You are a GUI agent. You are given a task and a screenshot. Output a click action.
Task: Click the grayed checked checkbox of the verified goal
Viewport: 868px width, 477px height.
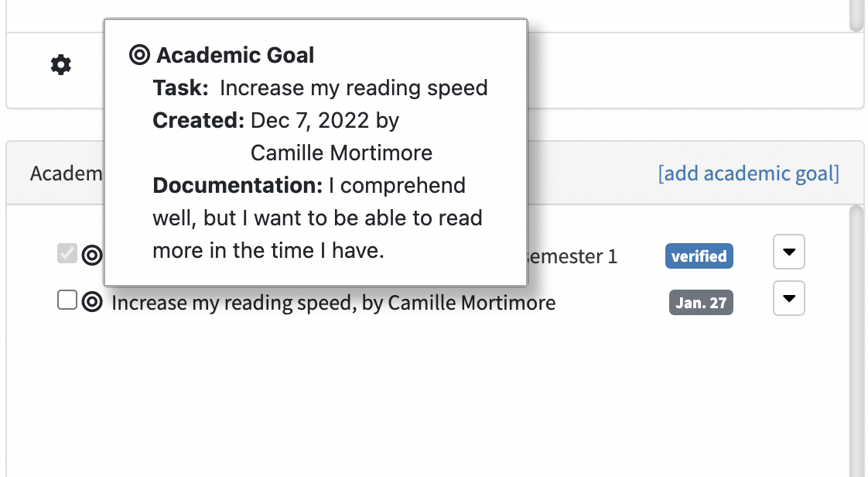tap(67, 253)
